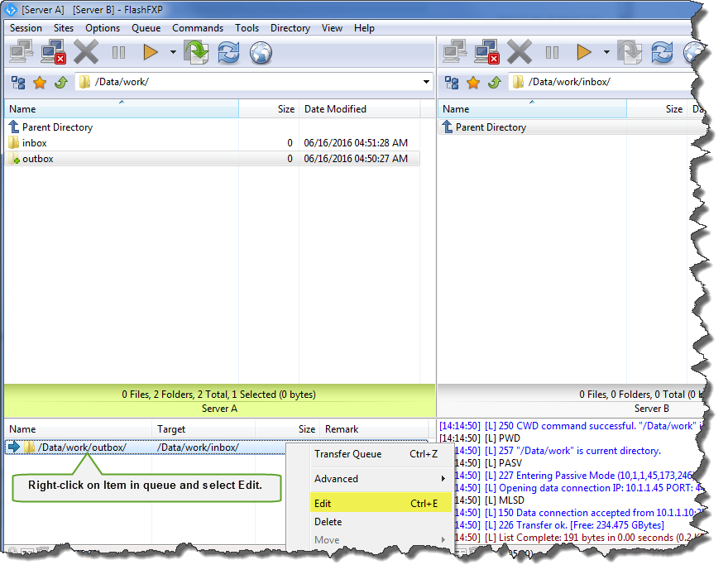Open the View menu

tap(332, 28)
